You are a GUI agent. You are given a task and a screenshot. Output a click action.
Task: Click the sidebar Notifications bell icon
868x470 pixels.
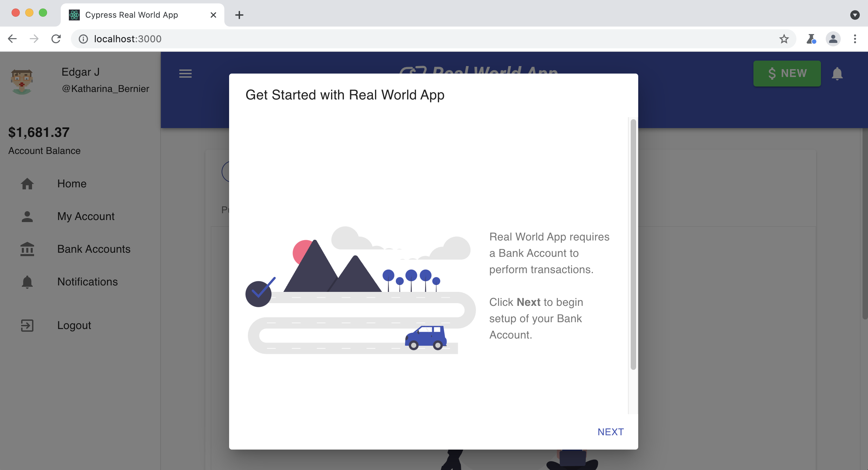point(27,282)
